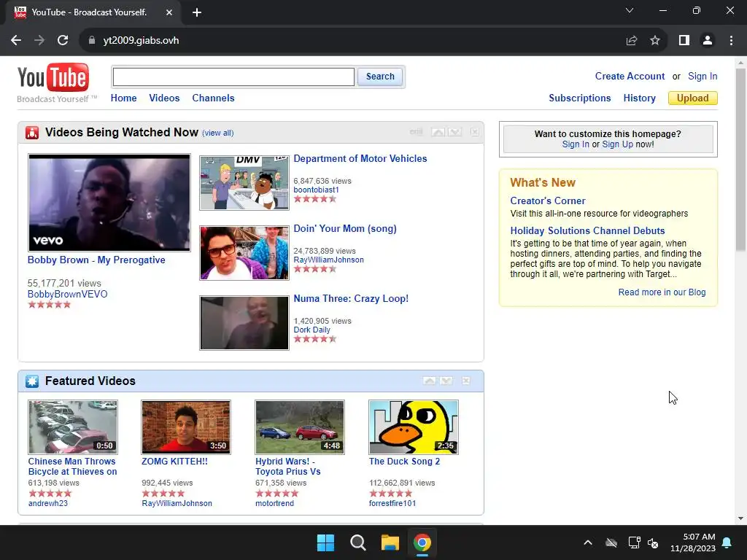Screen dimensions: 747x560
Task: Open Numa Three: Crazy Loop! thumbnail
Action: [244, 323]
